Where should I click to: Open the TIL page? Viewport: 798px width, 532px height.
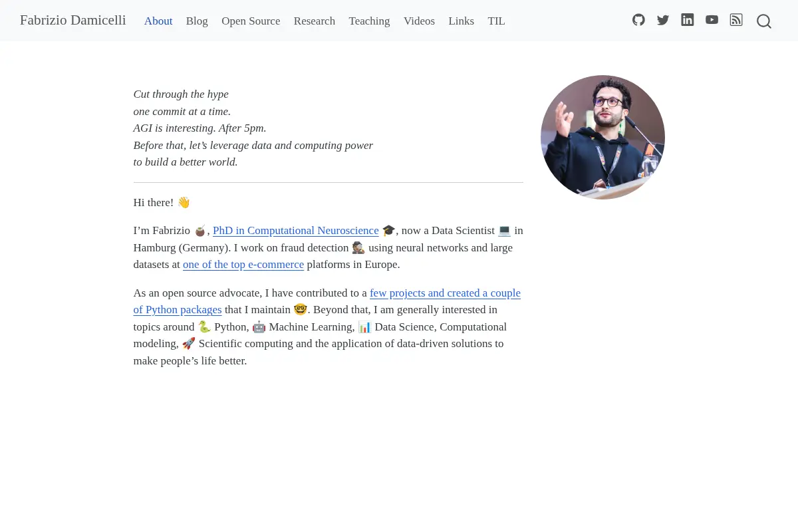[x=496, y=21]
